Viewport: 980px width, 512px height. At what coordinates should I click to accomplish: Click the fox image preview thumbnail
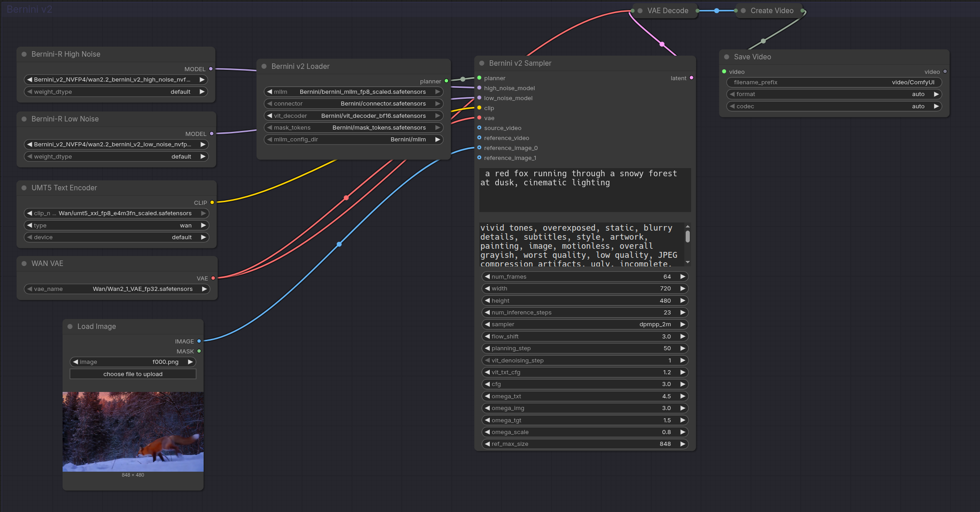[133, 432]
